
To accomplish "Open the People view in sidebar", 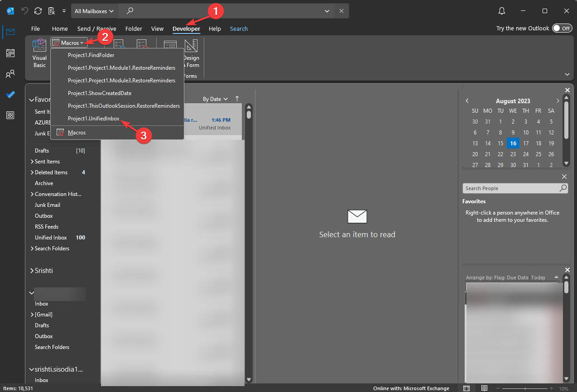I will point(10,74).
